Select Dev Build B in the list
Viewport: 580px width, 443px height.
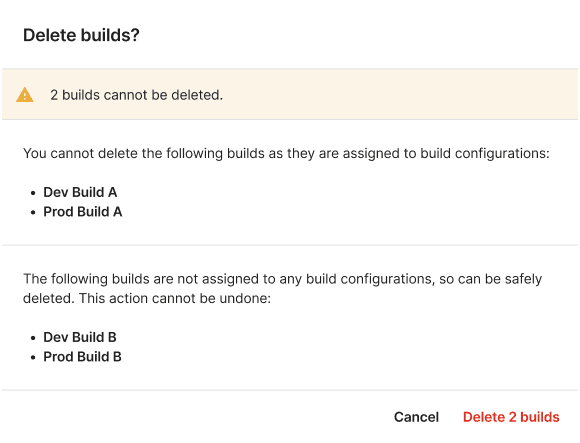click(x=80, y=337)
